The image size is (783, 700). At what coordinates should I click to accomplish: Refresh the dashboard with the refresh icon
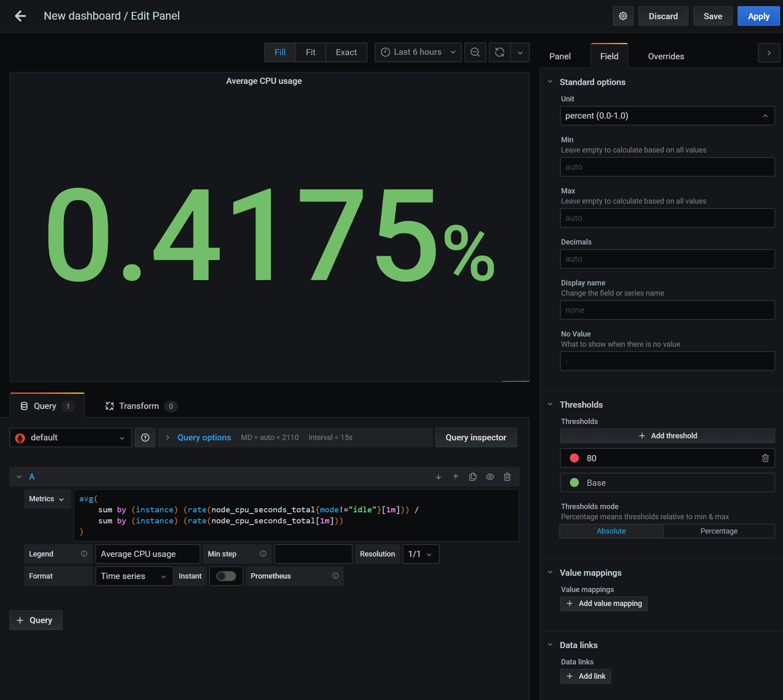[500, 52]
